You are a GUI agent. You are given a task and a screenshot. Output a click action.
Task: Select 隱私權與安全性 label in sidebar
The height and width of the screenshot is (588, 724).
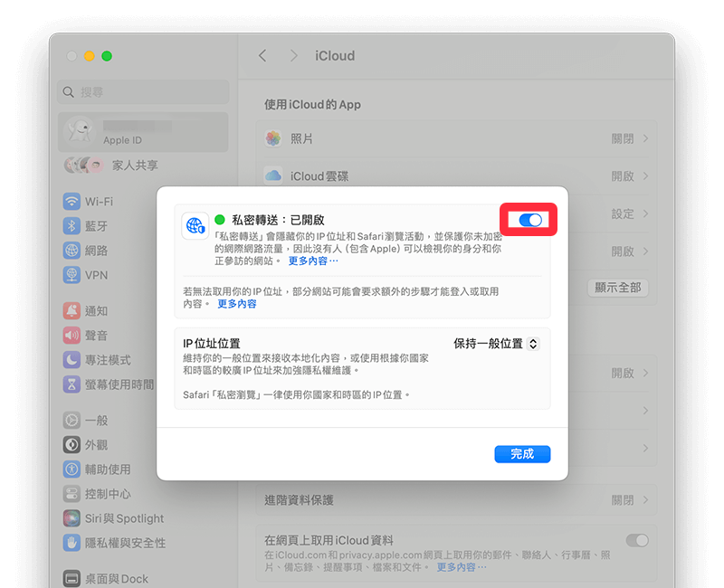pyautogui.click(x=125, y=543)
